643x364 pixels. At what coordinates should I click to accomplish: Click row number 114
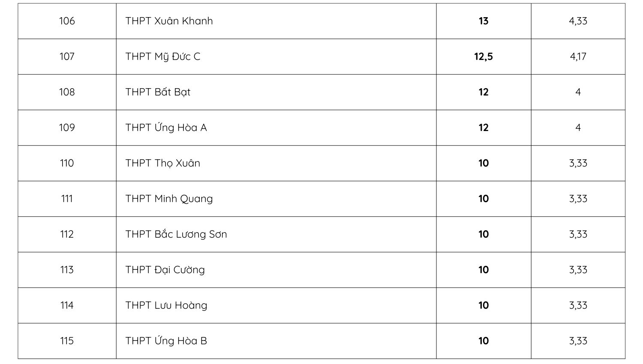pos(67,305)
